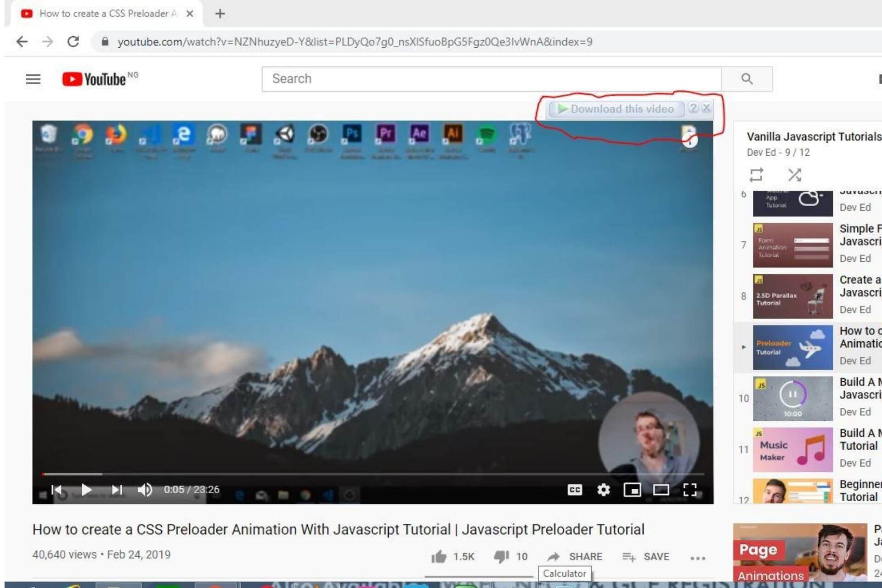Go to previous playlist video
This screenshot has height=588, width=882.
pos(57,490)
